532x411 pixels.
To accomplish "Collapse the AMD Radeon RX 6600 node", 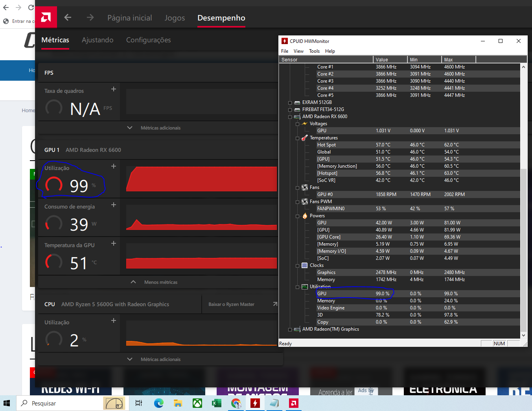I will 290,117.
